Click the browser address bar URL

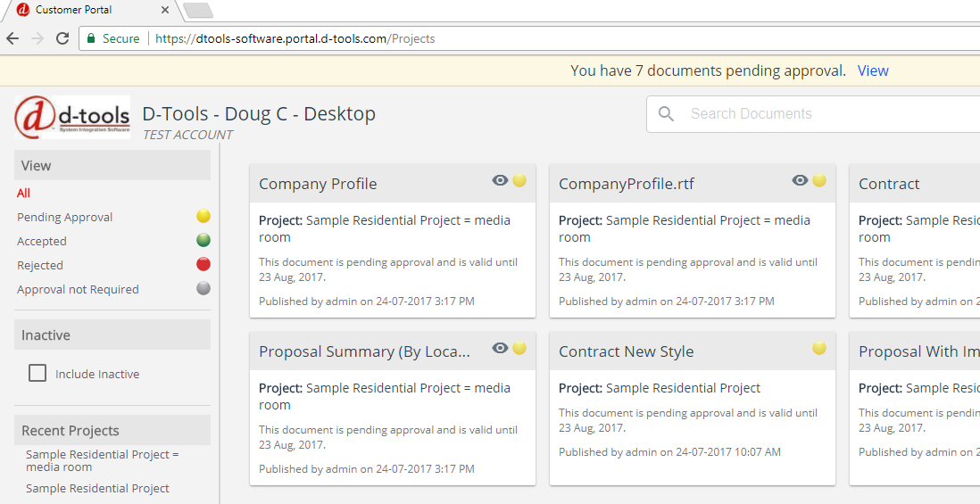click(295, 38)
